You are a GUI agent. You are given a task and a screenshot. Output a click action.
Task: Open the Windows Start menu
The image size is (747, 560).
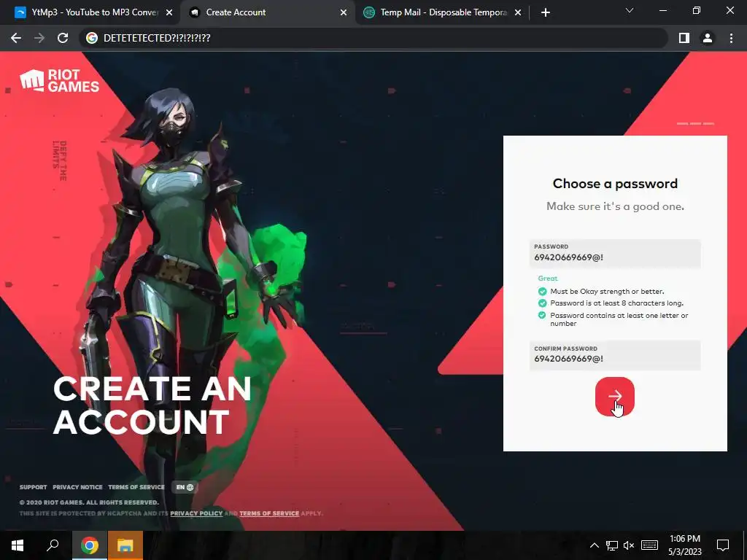18,545
